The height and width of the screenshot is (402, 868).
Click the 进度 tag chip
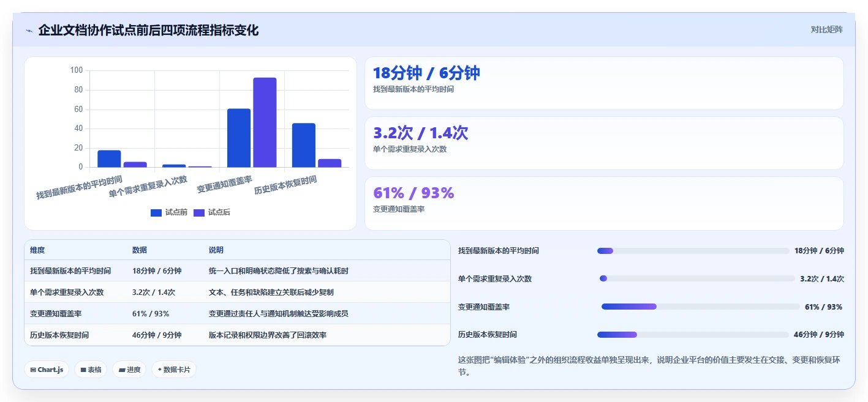[x=129, y=370]
